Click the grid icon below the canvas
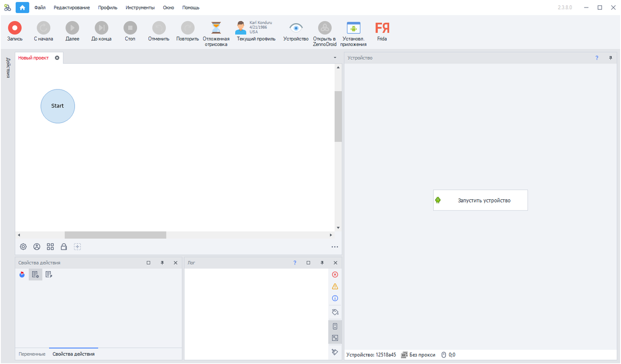 coord(50,247)
